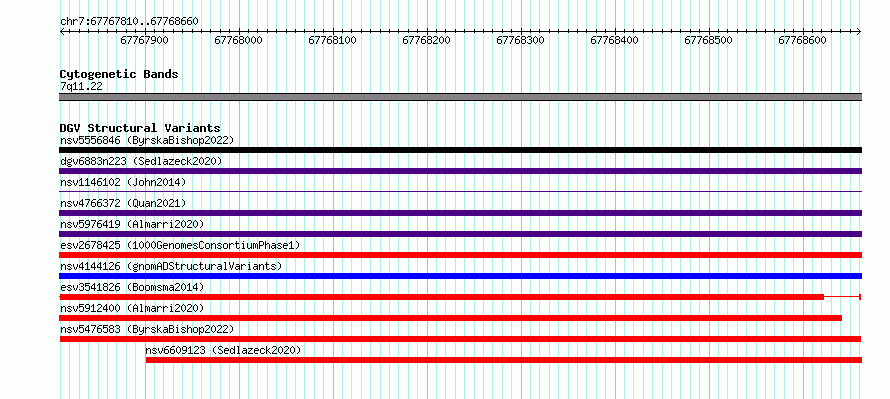Click ruler position 67768300
Viewport: 890px width, 399px height.
pyautogui.click(x=520, y=40)
